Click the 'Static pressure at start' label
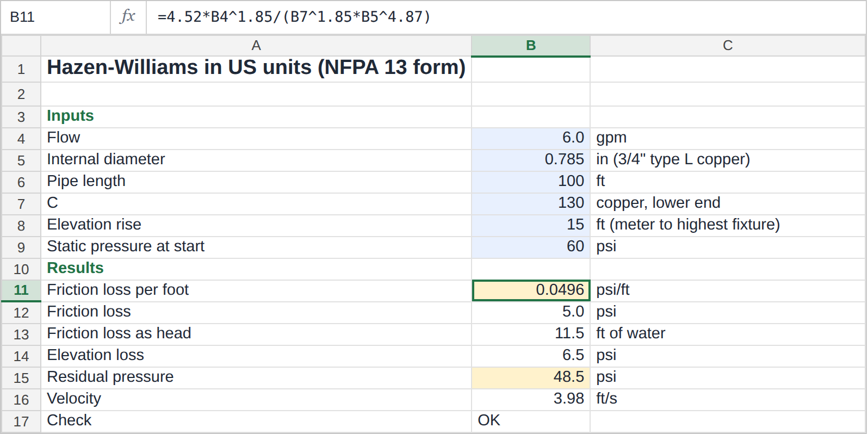 point(256,247)
